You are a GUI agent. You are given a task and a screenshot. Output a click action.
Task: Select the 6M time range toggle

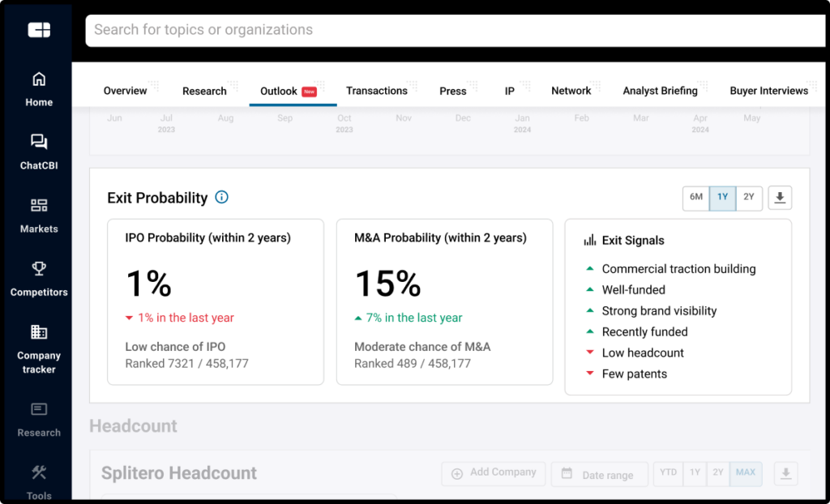[696, 198]
